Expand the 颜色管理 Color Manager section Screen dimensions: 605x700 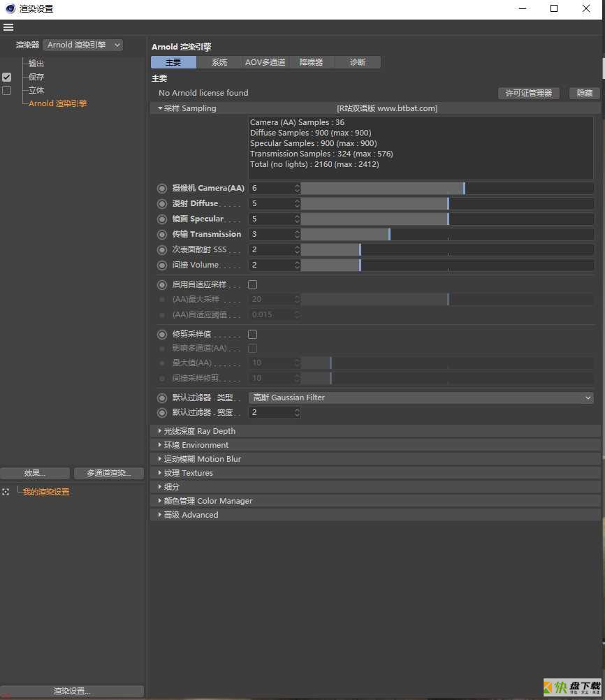[x=375, y=501]
